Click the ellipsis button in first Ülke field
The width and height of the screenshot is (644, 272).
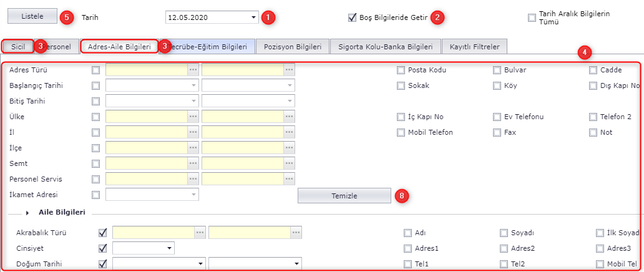click(x=193, y=117)
